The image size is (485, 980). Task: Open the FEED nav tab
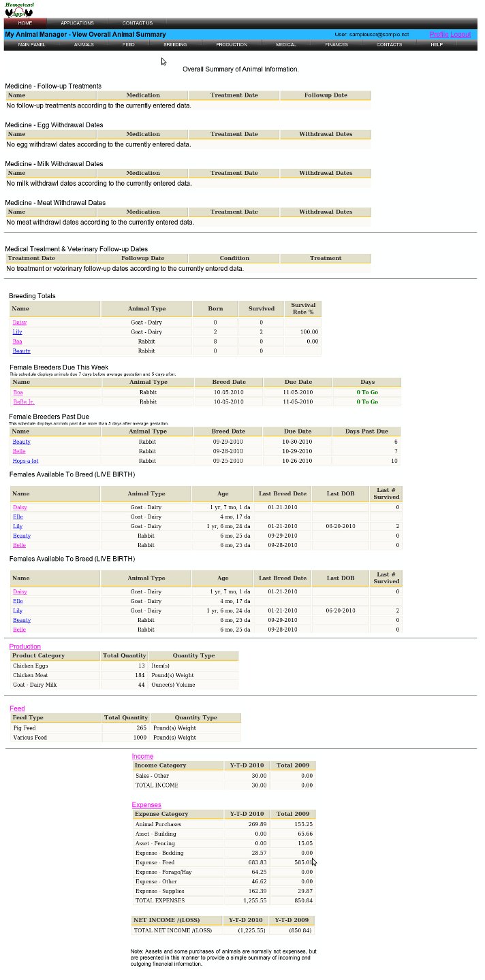(x=128, y=45)
